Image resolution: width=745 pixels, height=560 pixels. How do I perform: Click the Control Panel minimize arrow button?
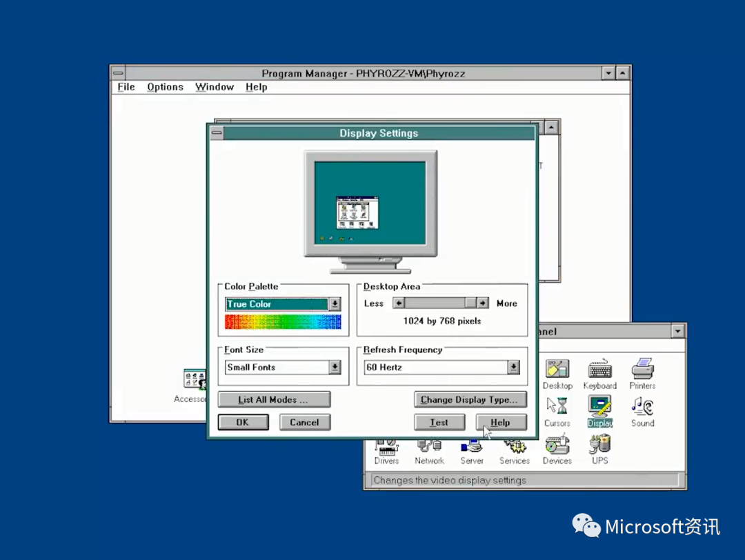pos(677,332)
